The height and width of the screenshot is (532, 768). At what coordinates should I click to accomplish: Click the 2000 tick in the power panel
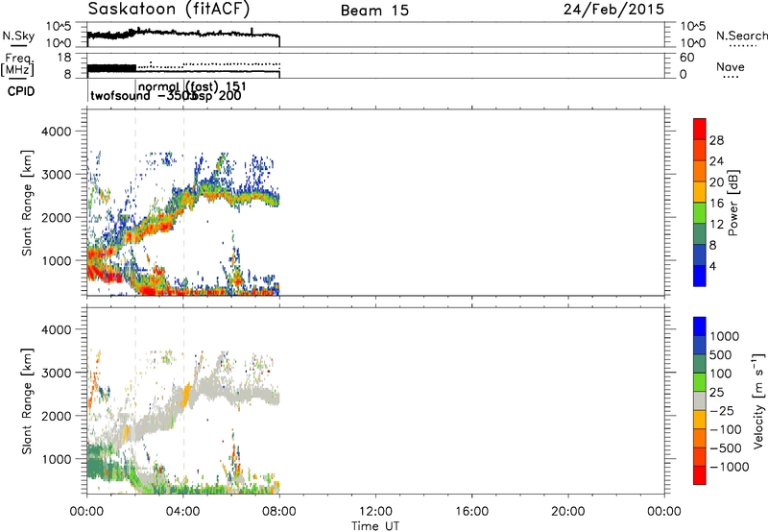(57, 217)
